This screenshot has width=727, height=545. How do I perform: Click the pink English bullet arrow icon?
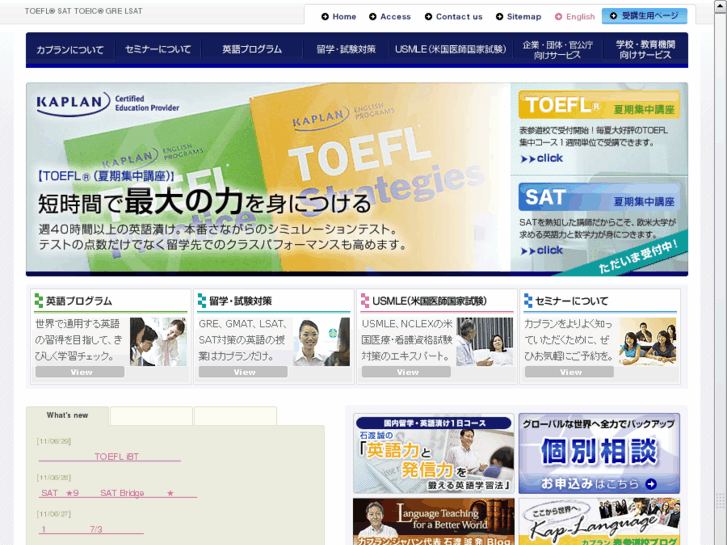tap(559, 17)
